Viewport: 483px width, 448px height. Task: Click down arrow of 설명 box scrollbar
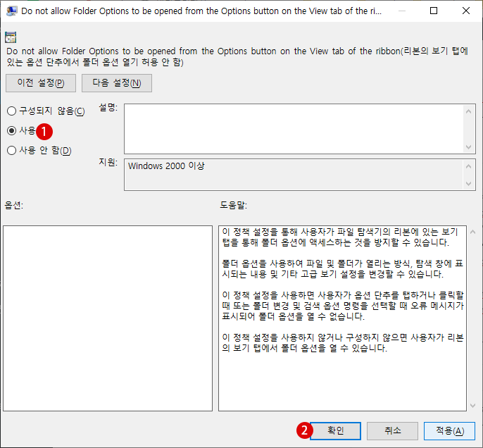pyautogui.click(x=468, y=147)
